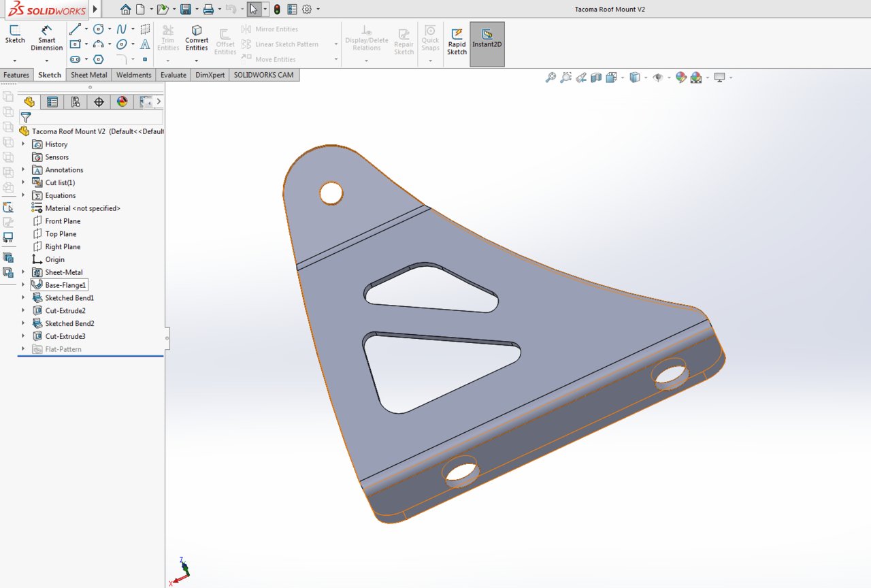This screenshot has height=588, width=871.
Task: Click the Zoom to Area icon
Action: [565, 78]
